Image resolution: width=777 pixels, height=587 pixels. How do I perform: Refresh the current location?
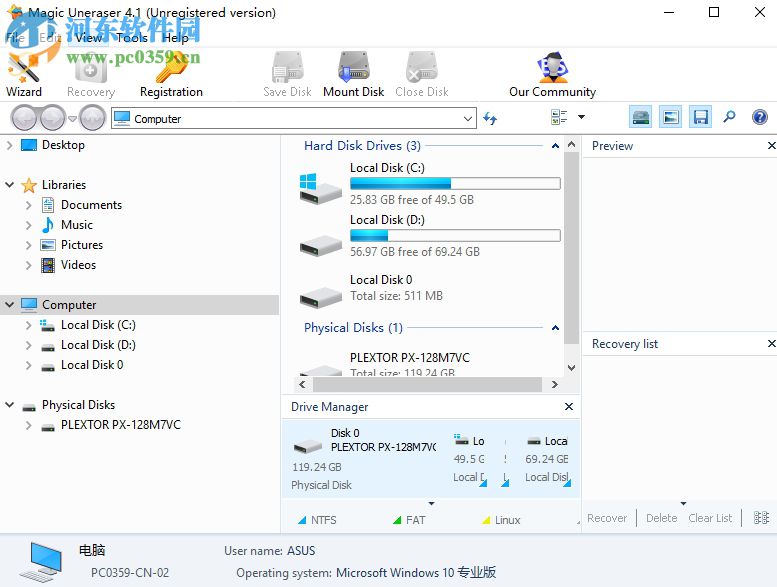(490, 118)
